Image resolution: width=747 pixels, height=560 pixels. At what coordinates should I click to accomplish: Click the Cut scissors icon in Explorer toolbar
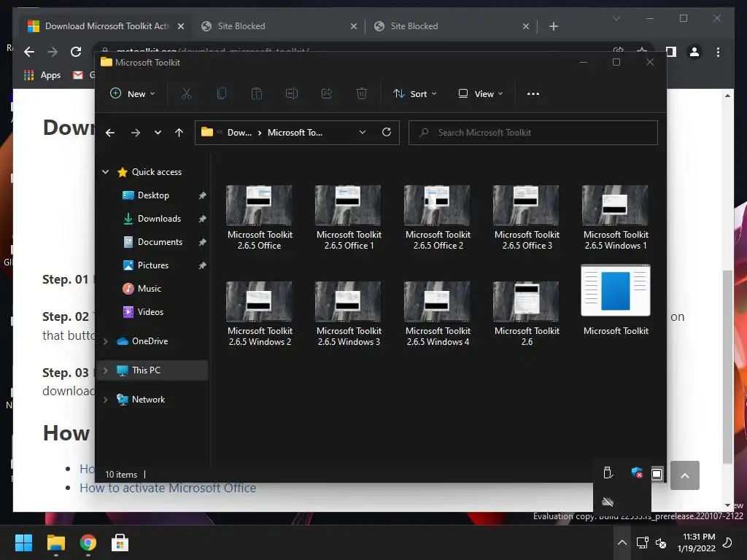coord(186,94)
